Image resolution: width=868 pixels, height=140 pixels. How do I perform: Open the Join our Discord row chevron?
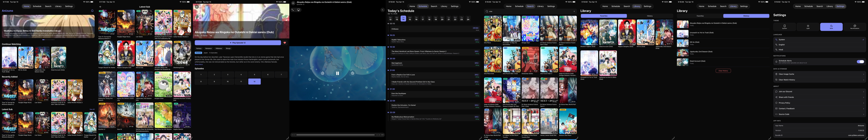click(x=864, y=91)
